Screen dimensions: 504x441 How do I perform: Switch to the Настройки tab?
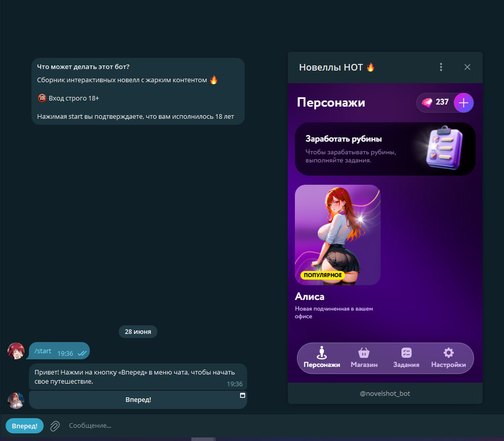(x=448, y=357)
